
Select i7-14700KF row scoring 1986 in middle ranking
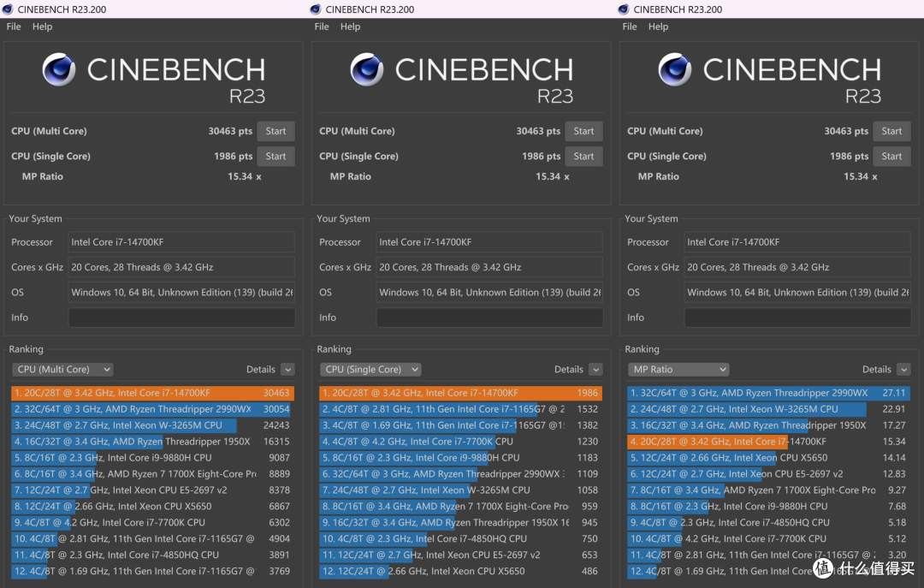pyautogui.click(x=461, y=393)
